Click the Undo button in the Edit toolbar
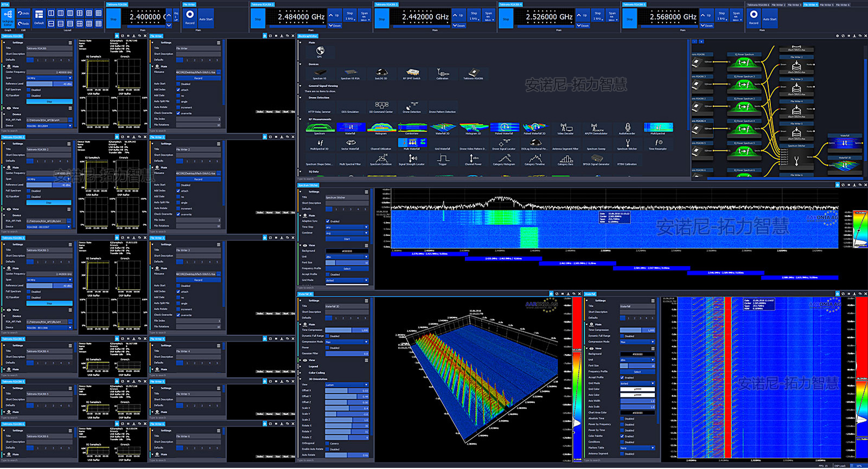This screenshot has height=469, width=868. click(23, 13)
